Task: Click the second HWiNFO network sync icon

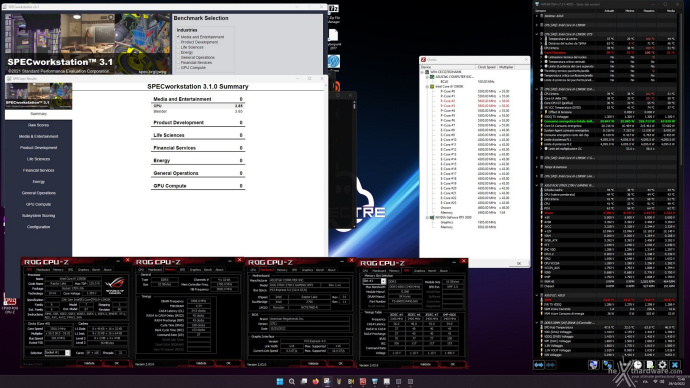Action: (x=607, y=365)
